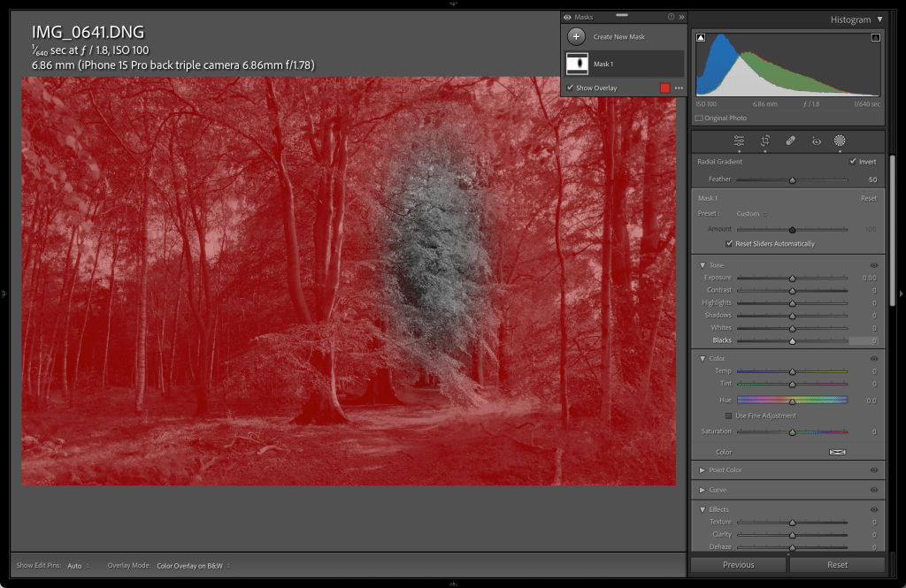Open the Masks panel help icon
Image resolution: width=906 pixels, height=588 pixels.
[671, 17]
